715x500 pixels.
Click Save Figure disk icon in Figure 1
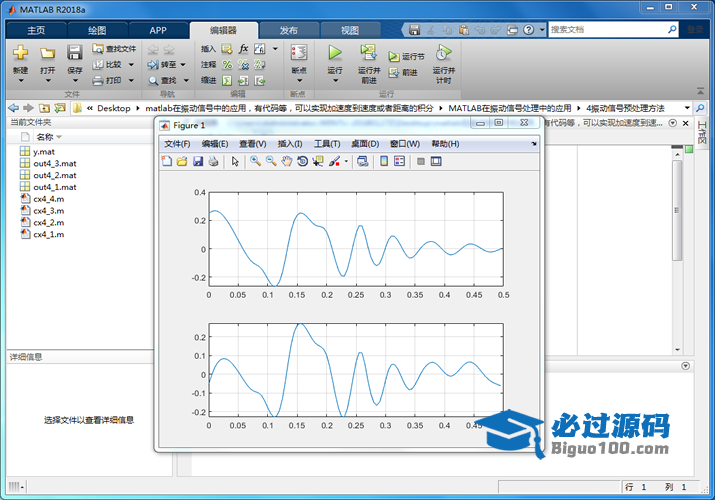click(197, 161)
